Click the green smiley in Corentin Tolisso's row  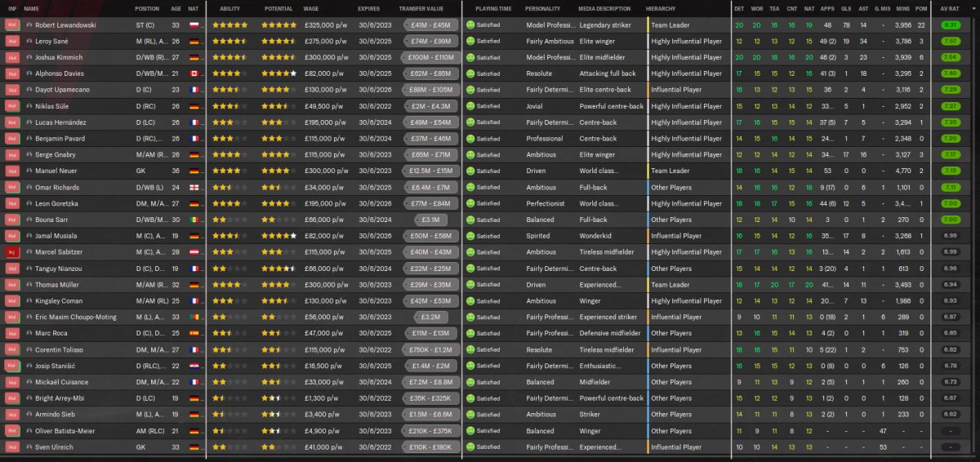point(470,349)
